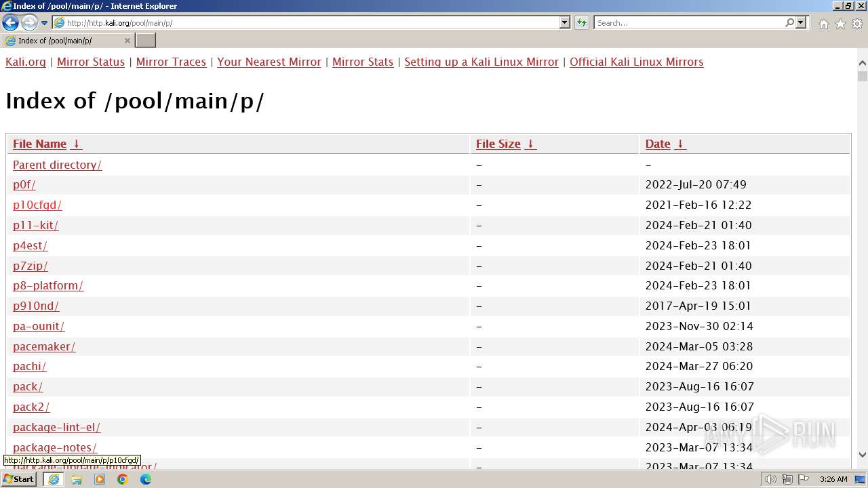
Task: Click the File Name descending arrow
Action: (x=76, y=144)
